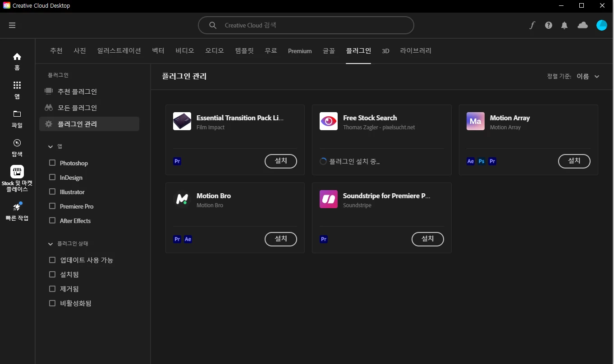Open 모든 플러그인 in the sidebar
Viewport: 614px width, 364px height.
[89, 108]
